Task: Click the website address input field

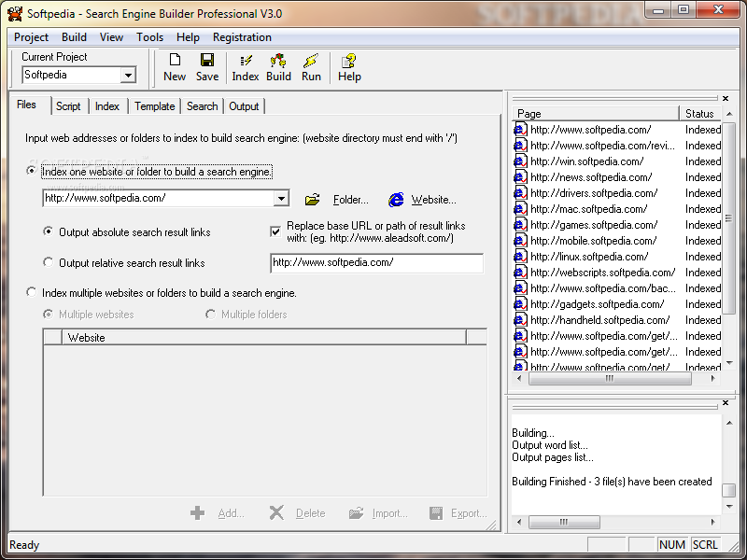Action: coord(158,198)
